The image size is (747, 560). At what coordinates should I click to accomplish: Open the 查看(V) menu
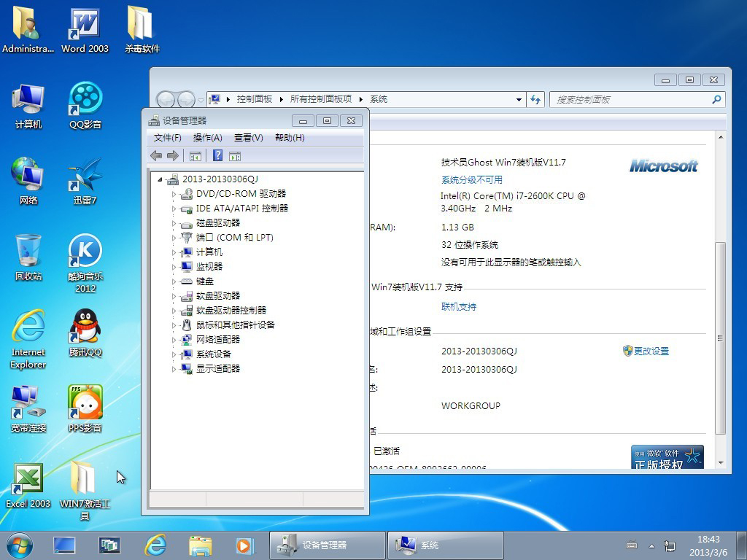click(x=249, y=138)
